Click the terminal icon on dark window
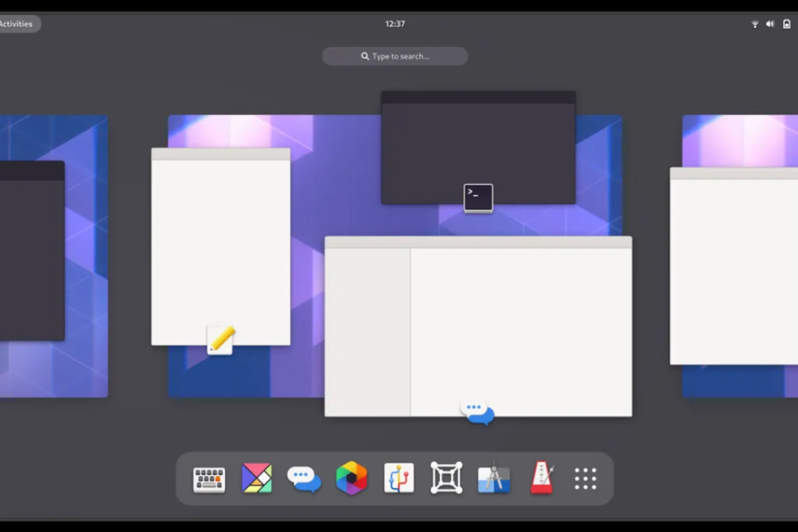The image size is (798, 532). click(x=478, y=198)
